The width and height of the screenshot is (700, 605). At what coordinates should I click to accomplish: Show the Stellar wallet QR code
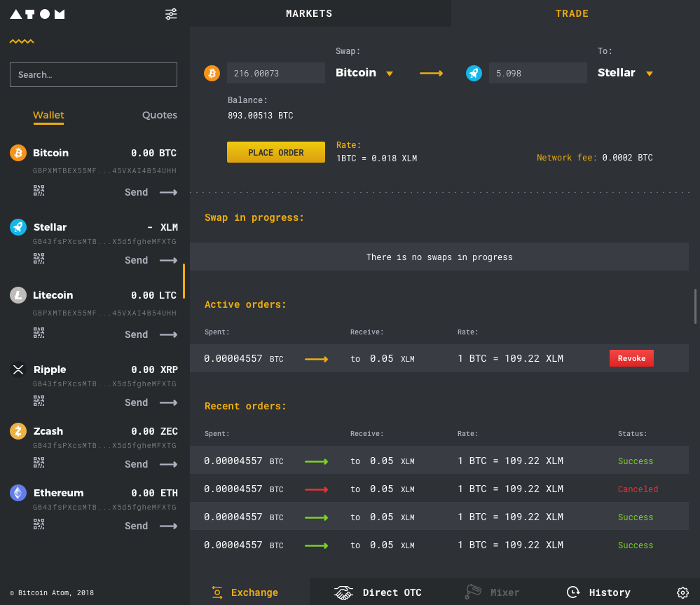pos(39,259)
